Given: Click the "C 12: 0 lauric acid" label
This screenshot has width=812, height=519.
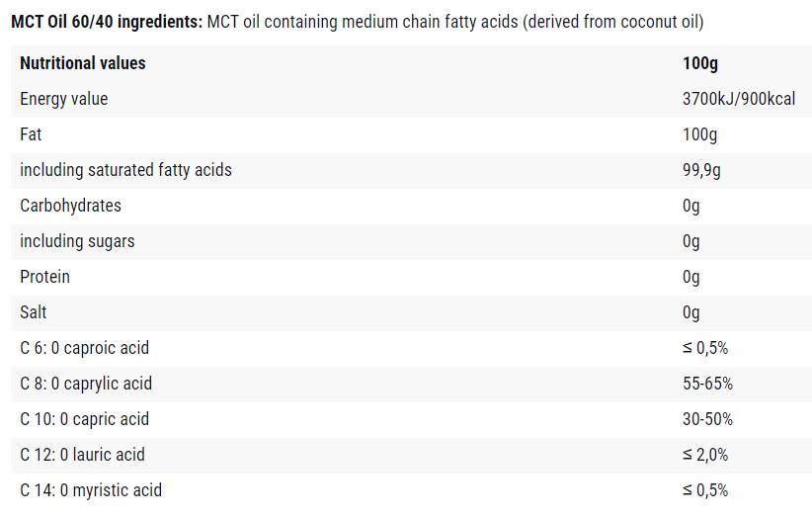Looking at the screenshot, I should (82, 455).
